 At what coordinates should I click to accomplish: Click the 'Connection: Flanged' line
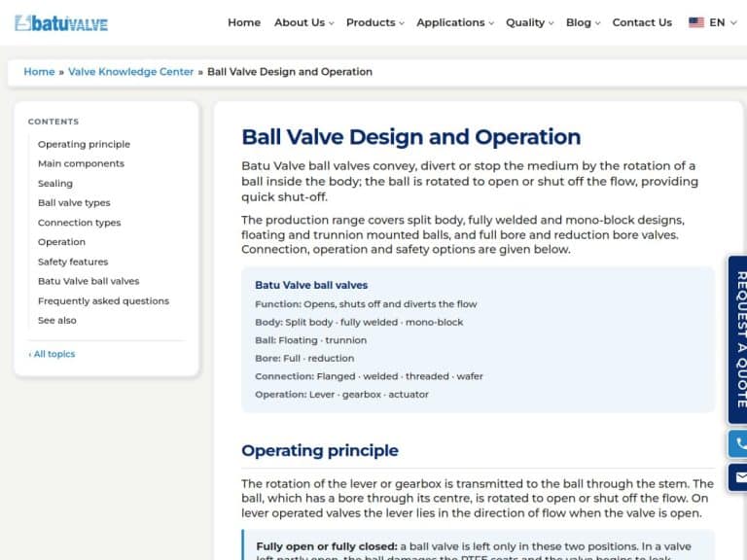tap(369, 376)
